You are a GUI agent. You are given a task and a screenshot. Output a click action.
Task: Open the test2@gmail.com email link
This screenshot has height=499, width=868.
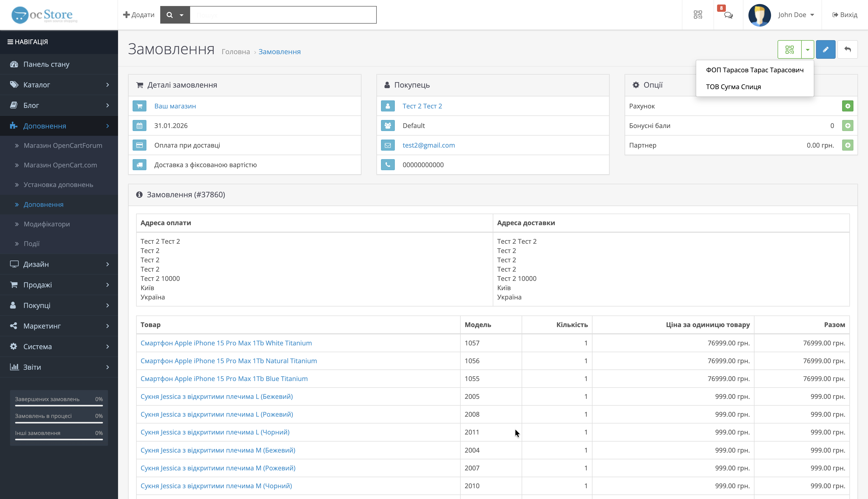(428, 145)
